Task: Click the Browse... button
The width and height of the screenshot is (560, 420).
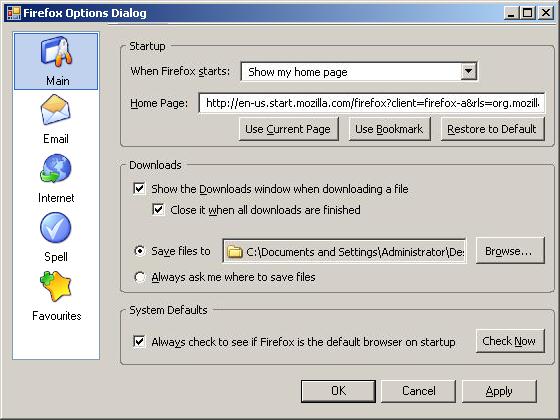Action: (510, 251)
